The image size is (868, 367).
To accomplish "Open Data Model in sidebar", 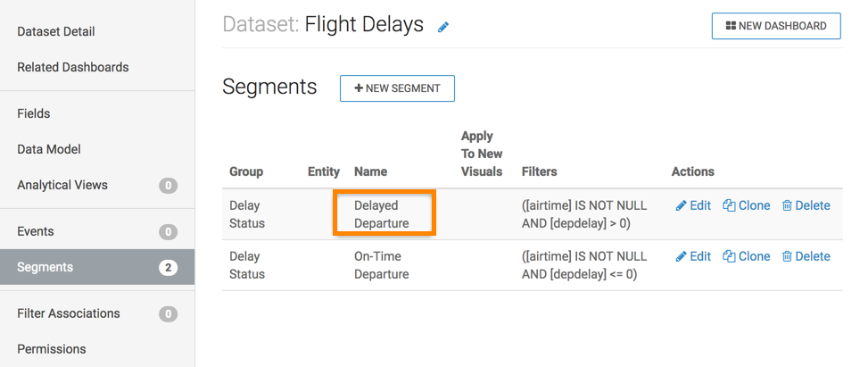I will pyautogui.click(x=49, y=149).
